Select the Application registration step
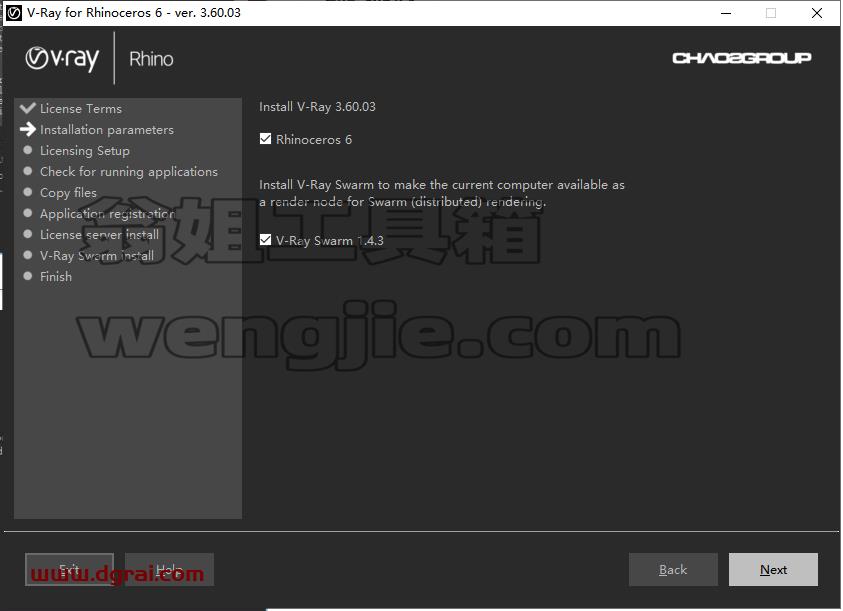The width and height of the screenshot is (843, 611). click(108, 214)
